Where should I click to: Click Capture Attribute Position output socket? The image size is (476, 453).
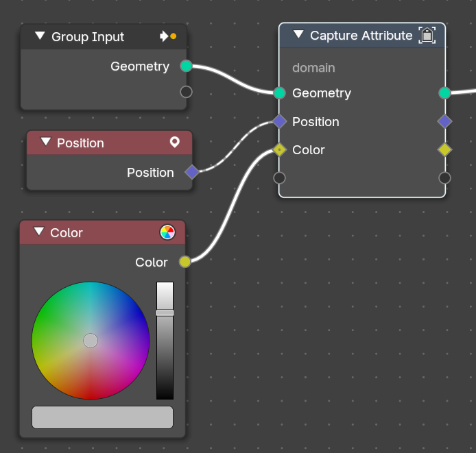coord(444,121)
